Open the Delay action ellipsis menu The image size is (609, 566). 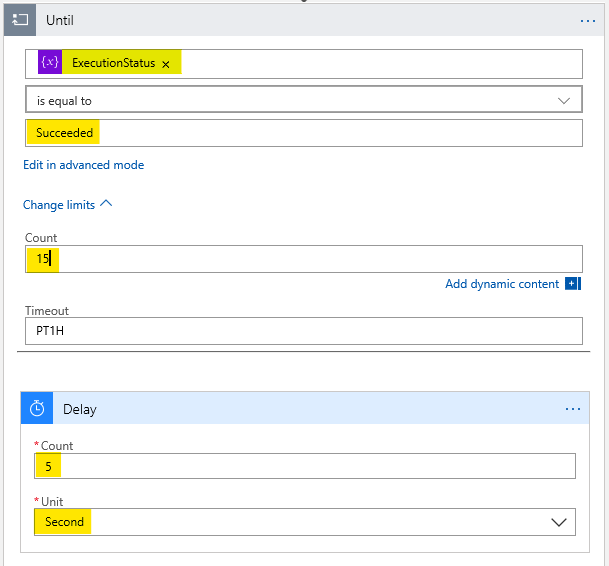573,409
